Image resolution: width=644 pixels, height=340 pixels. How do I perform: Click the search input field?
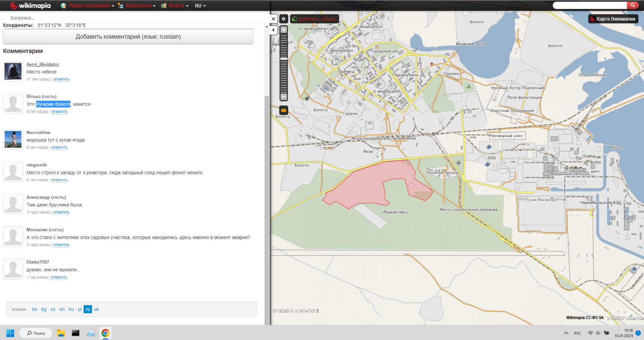[x=590, y=5]
